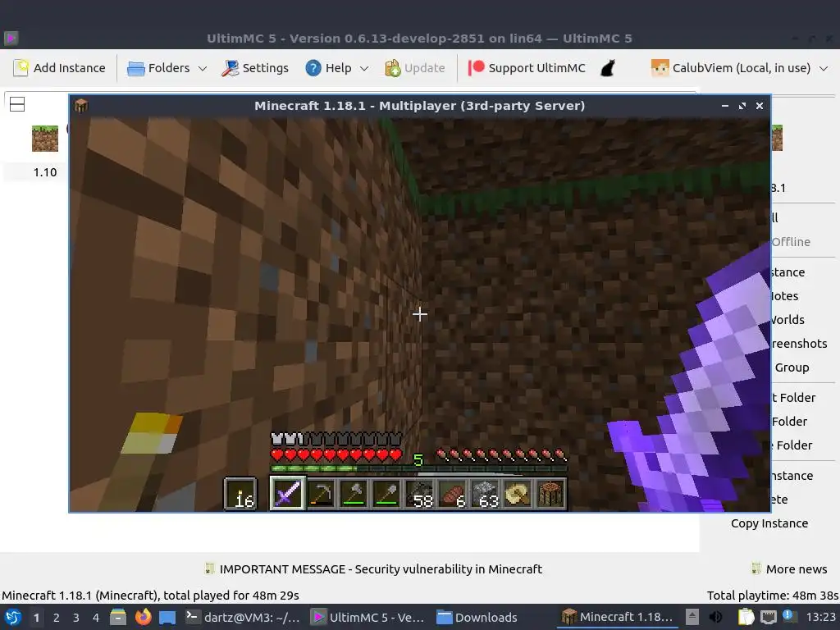Click the total playtime status text
Viewport: 840px width, 630px height.
[773, 596]
